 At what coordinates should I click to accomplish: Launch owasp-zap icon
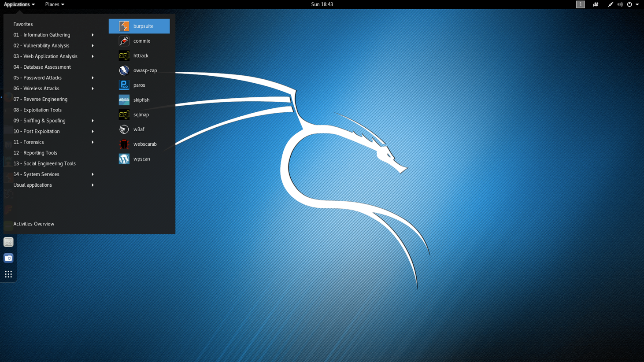(x=124, y=70)
